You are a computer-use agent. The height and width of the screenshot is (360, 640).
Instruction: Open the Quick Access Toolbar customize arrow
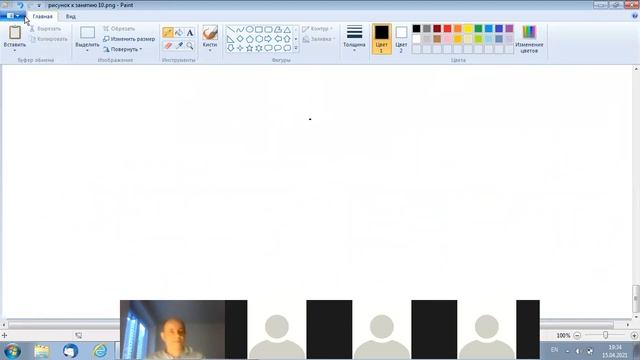pyautogui.click(x=39, y=6)
